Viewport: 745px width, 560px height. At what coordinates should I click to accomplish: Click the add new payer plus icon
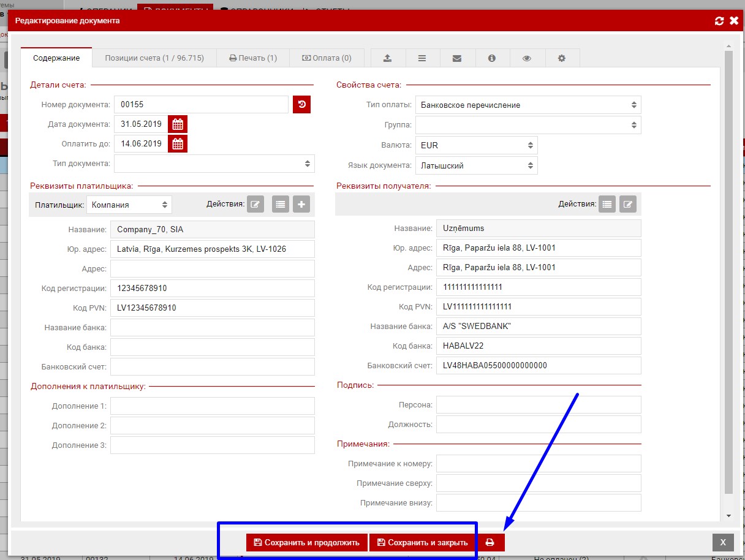[301, 204]
